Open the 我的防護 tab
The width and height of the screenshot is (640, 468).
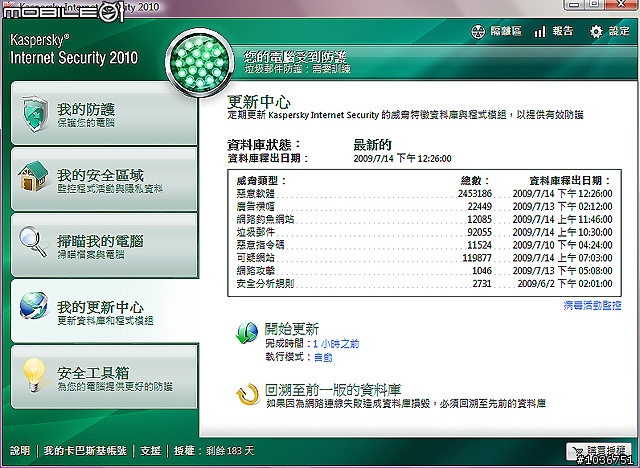click(x=104, y=113)
